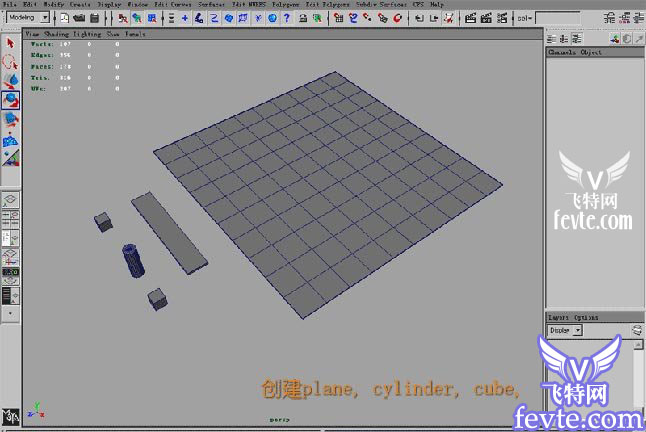The width and height of the screenshot is (646, 432).
Task: Select the Scale tool in toolbox
Action: point(10,120)
